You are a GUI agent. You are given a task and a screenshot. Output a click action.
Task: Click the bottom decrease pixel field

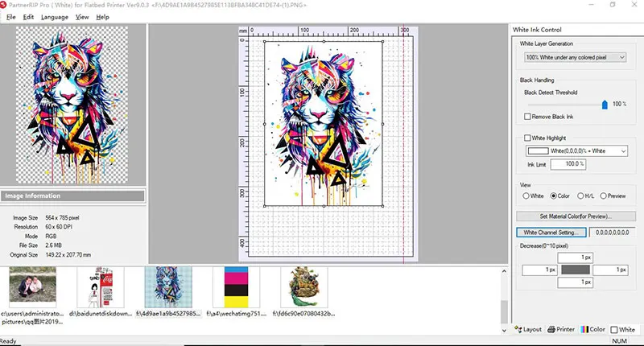tap(575, 282)
